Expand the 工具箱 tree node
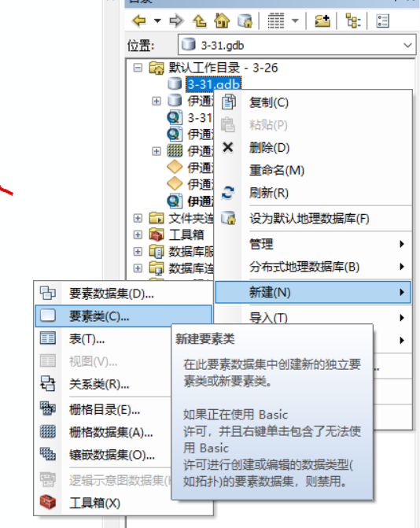420x528 pixels. [x=138, y=234]
